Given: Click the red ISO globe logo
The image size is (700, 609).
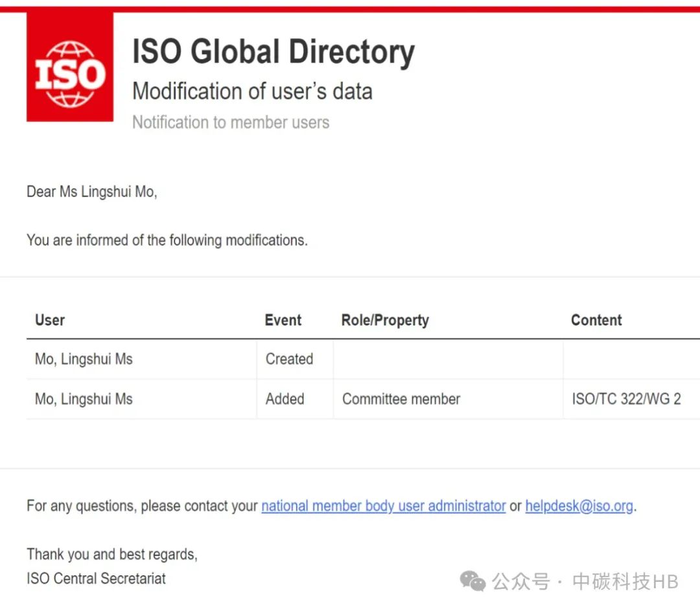Looking at the screenshot, I should [x=70, y=67].
